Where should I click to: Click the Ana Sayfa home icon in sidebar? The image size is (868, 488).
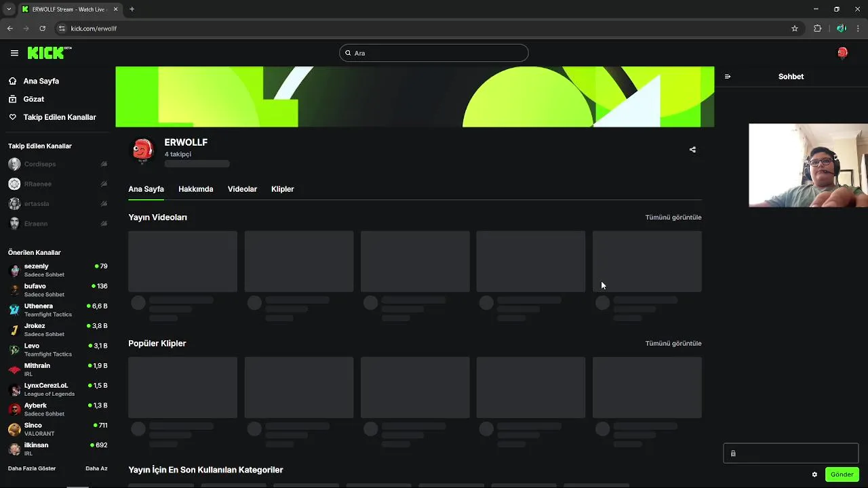click(13, 81)
